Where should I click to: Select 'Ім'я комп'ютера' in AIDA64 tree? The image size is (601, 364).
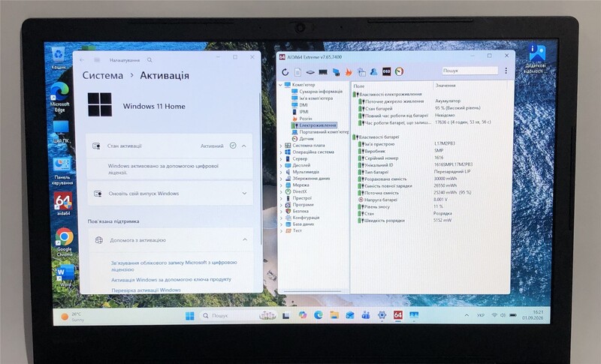tap(316, 98)
